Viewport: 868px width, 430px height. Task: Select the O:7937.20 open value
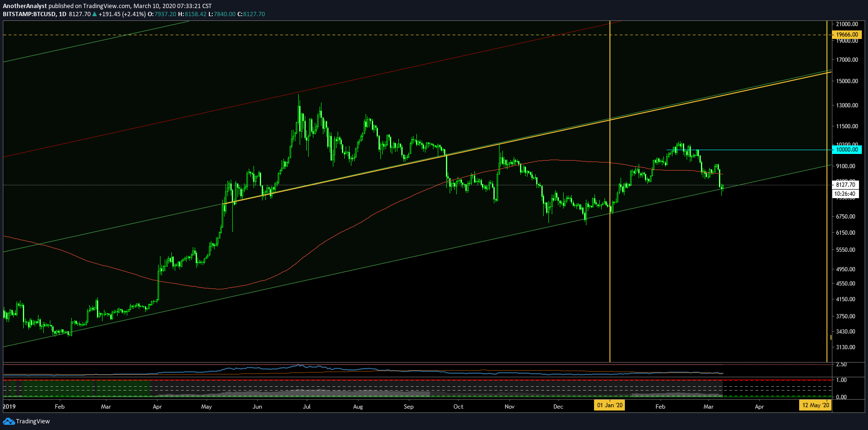tap(162, 14)
